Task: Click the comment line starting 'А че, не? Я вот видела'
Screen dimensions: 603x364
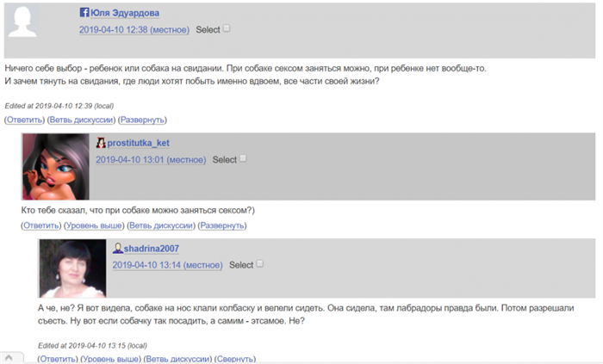Action: click(x=306, y=308)
